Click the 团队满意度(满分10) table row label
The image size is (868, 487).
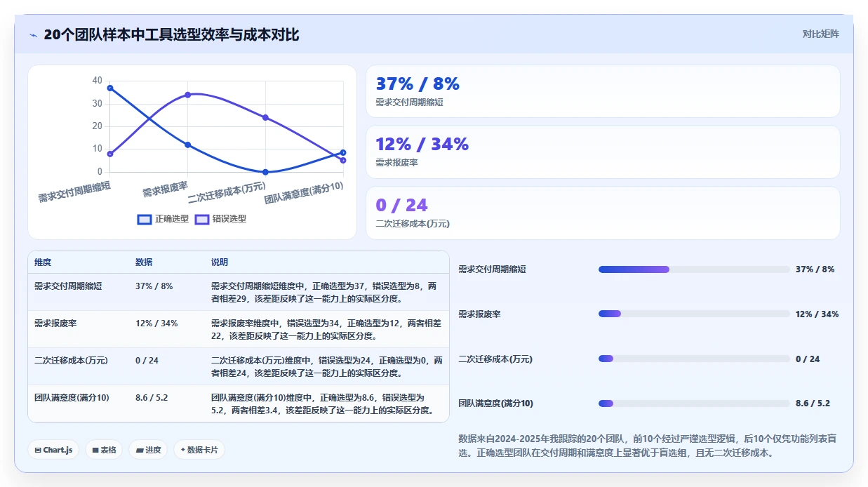pos(72,398)
